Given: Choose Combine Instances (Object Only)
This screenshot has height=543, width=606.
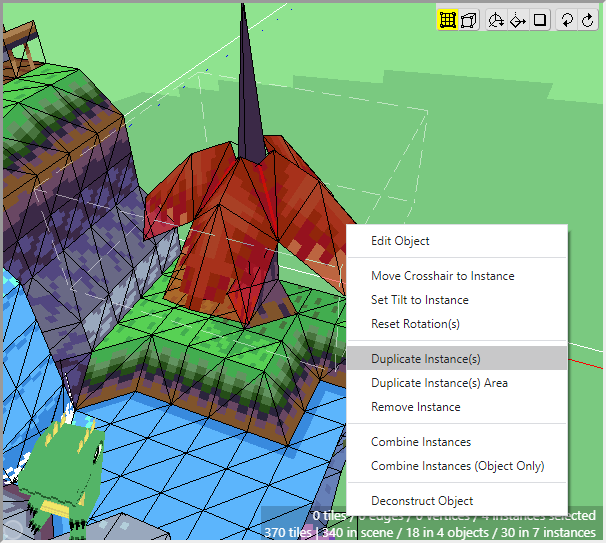Looking at the screenshot, I should [x=457, y=466].
